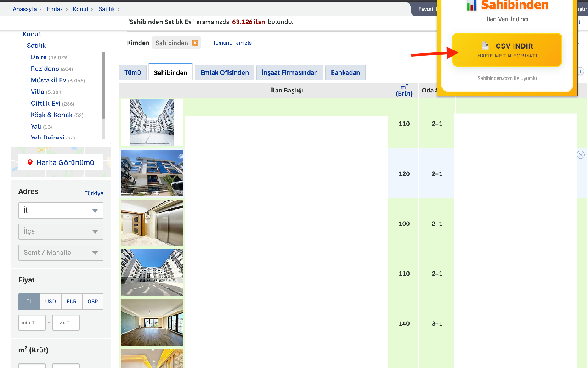This screenshot has width=588, height=368.
Task: Choose the Çiftlik Evi category
Action: click(x=45, y=103)
